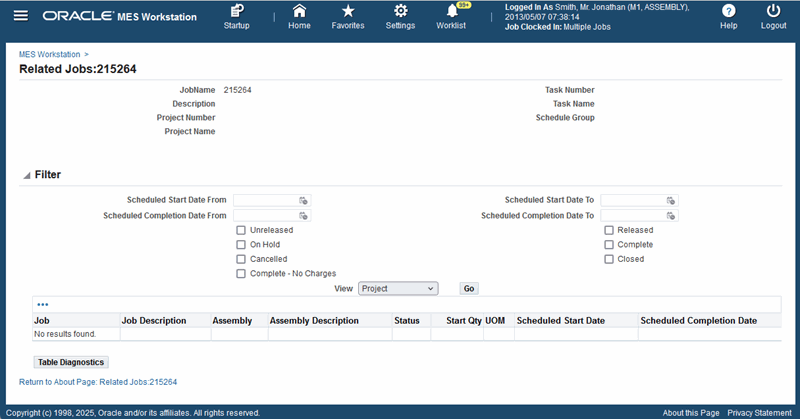Click the Job Clocked In: Multiple Jobs text
The image size is (800, 419).
tap(558, 27)
